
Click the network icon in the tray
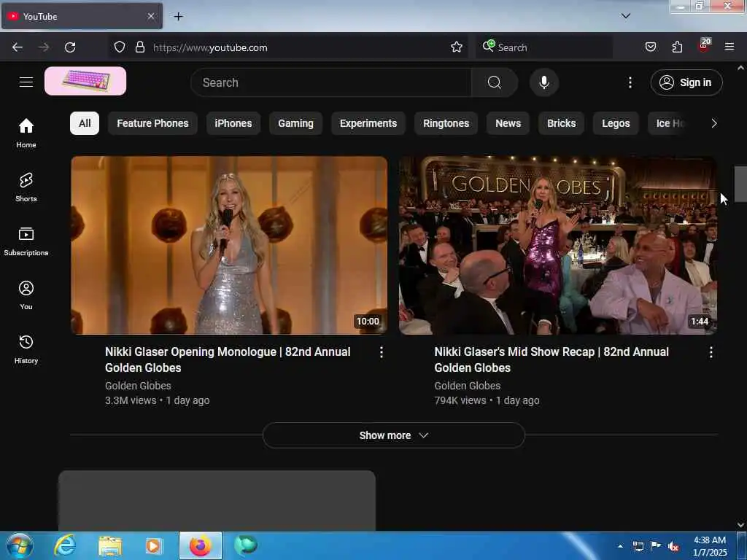[638, 547]
